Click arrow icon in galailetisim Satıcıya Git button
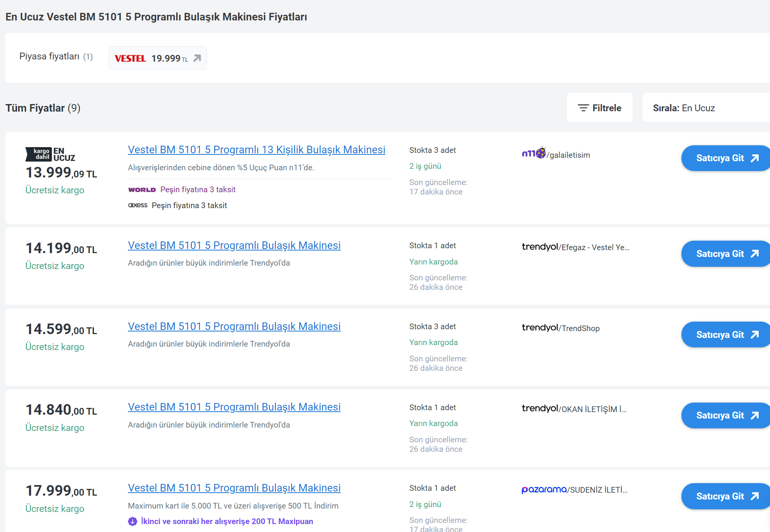 (755, 158)
